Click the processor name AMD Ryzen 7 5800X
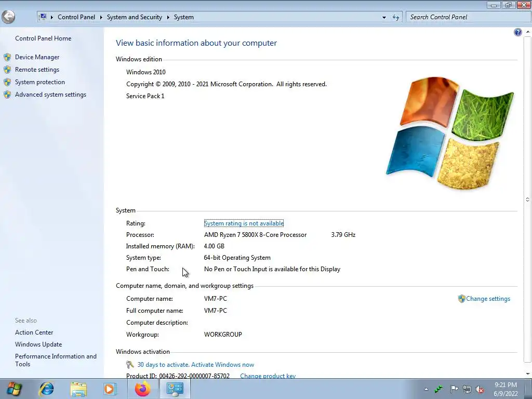Screen dimensions: 532x399 pyautogui.click(x=255, y=235)
